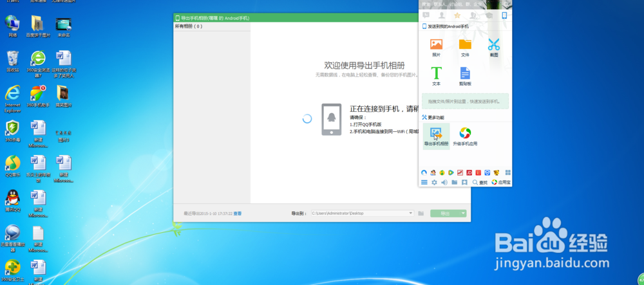644x285 pixels.
Task: Switch to the contacts tab in QQ panel
Action: [x=442, y=15]
